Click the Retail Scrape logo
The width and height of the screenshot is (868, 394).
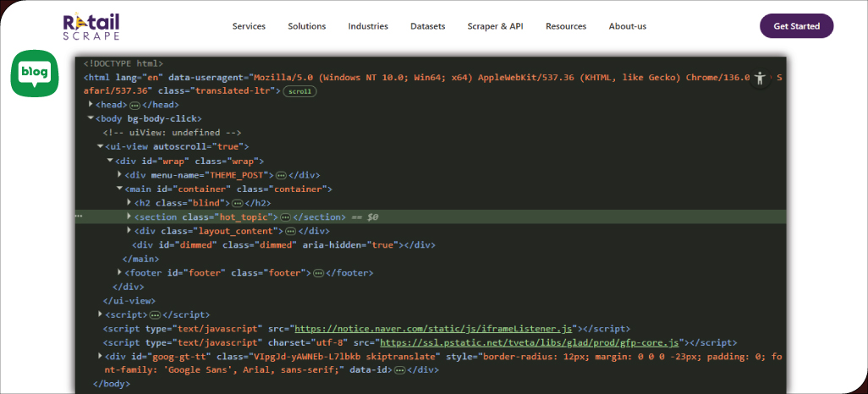(91, 25)
